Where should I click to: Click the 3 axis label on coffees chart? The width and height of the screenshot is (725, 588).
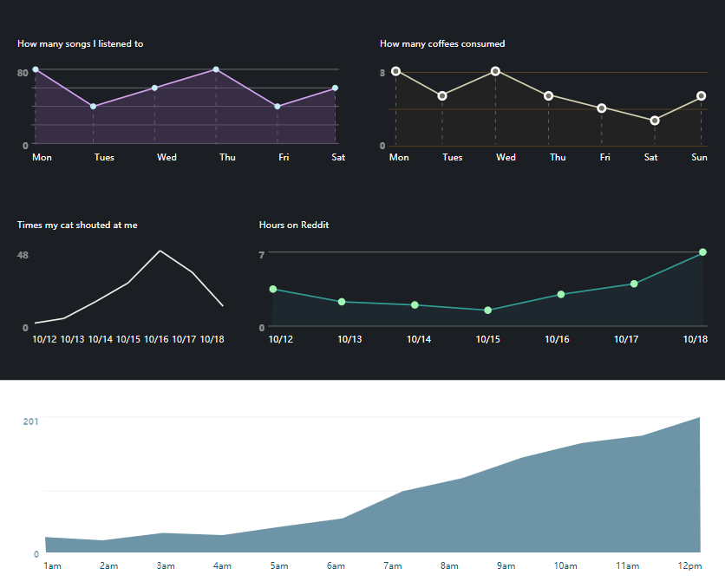tap(382, 73)
